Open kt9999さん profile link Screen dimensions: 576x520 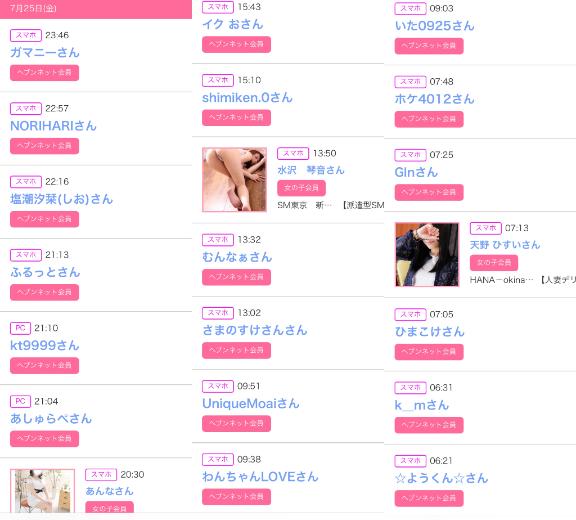click(44, 345)
